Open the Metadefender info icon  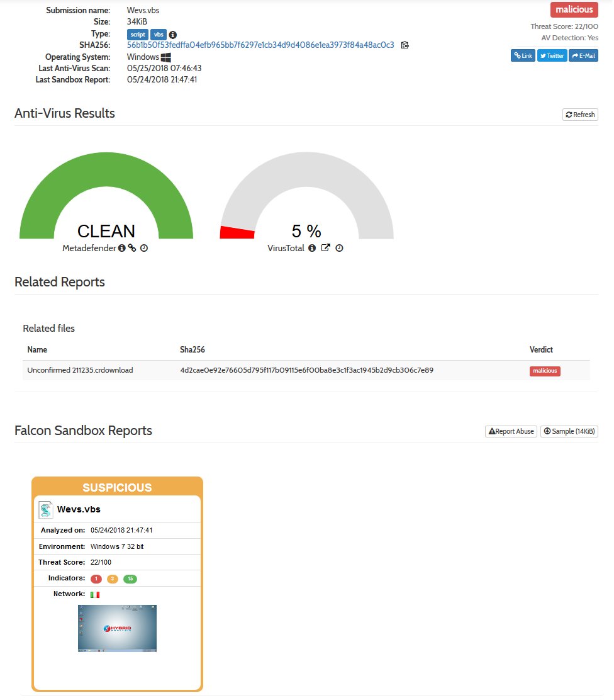coord(122,248)
